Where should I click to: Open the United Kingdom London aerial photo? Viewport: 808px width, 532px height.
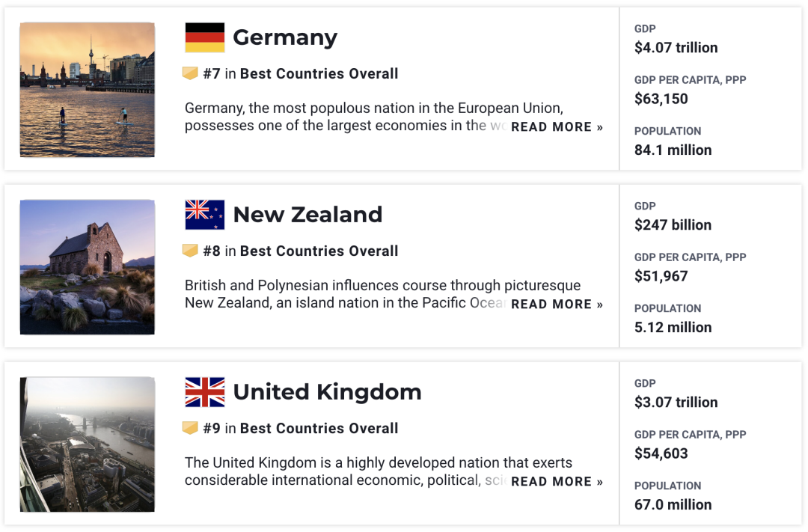point(88,444)
